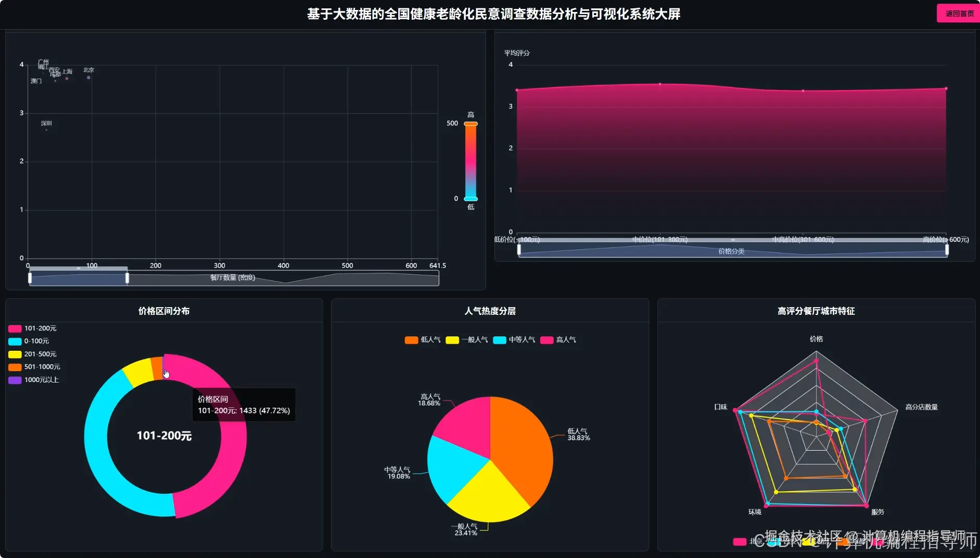Screen dimensions: 980x558
Task: Toggle the 201-500元 legend entry
Action: pos(32,354)
